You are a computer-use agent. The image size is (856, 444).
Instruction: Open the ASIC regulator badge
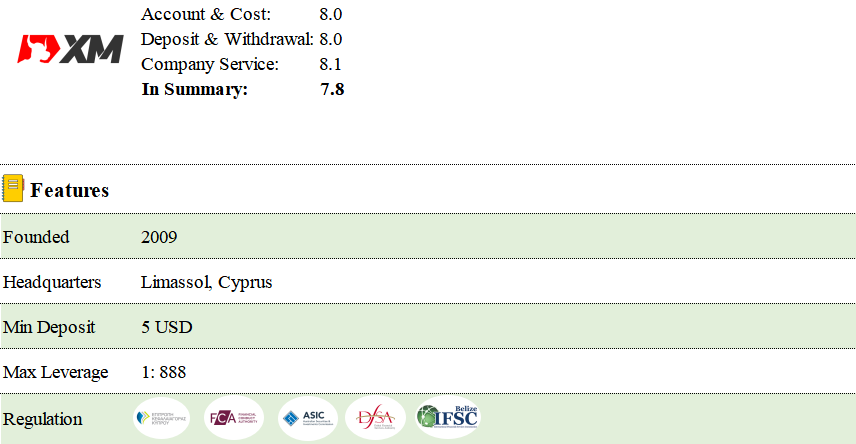308,418
